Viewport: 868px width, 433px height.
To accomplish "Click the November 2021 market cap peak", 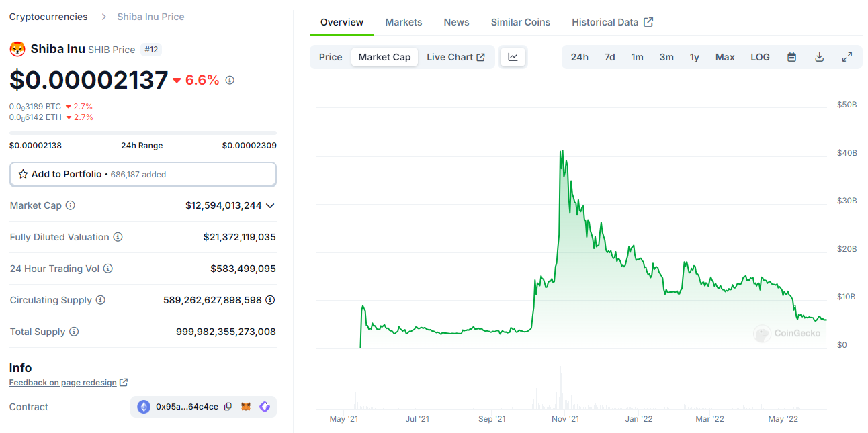I will [561, 152].
